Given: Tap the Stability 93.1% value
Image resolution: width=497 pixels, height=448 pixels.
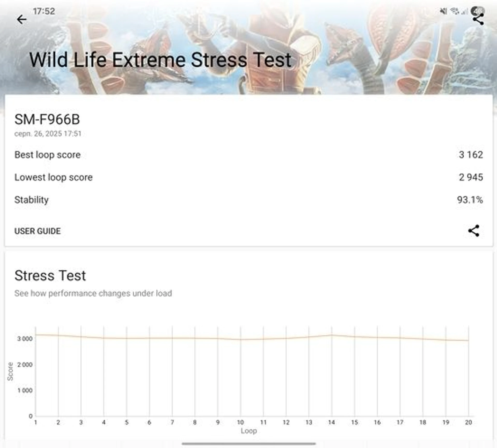Looking at the screenshot, I should coord(470,200).
